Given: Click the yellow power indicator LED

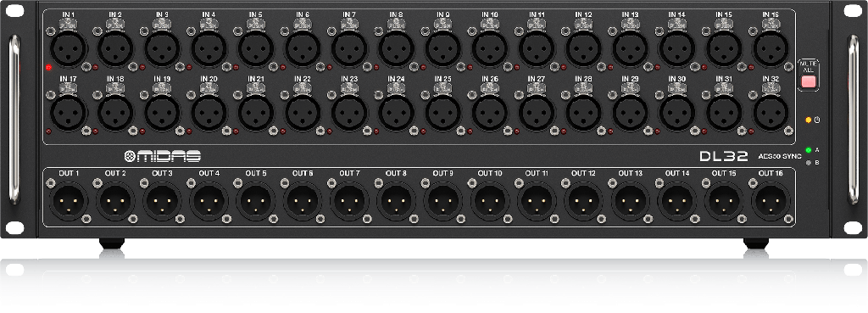Looking at the screenshot, I should (809, 120).
